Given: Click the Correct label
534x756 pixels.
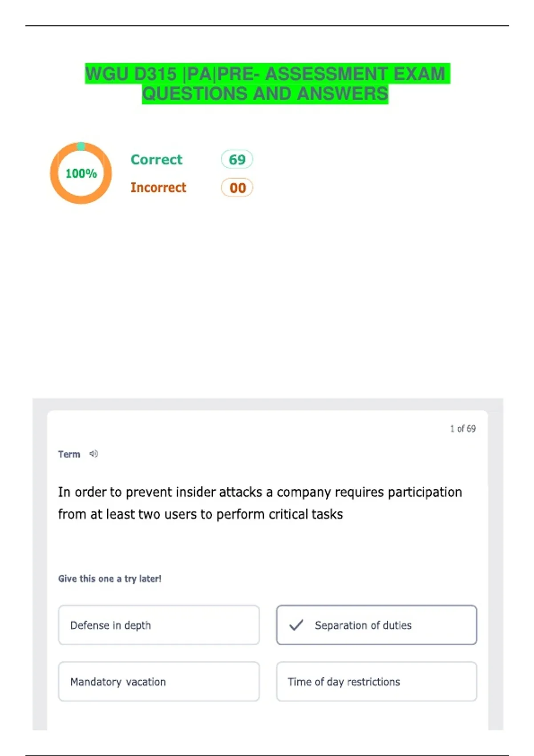Looking at the screenshot, I should tap(156, 159).
